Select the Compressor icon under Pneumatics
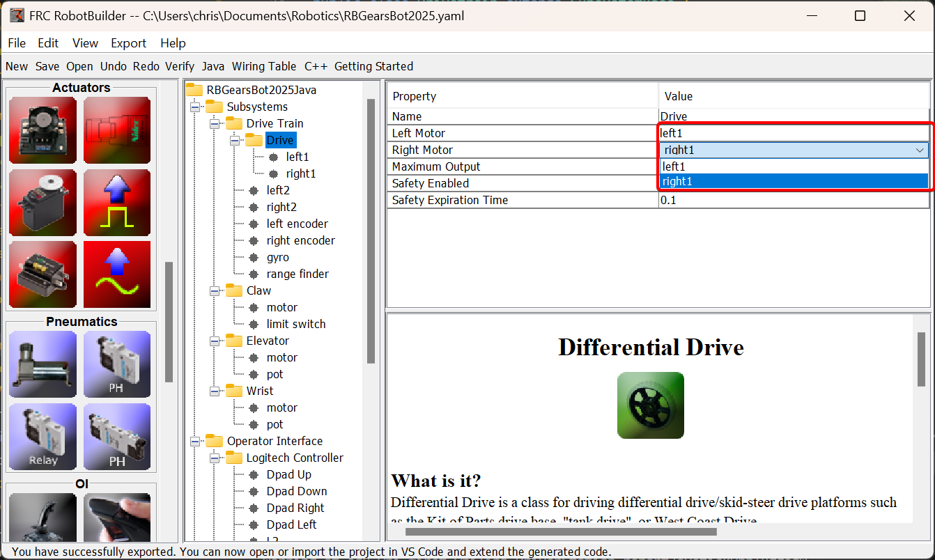 [x=42, y=364]
